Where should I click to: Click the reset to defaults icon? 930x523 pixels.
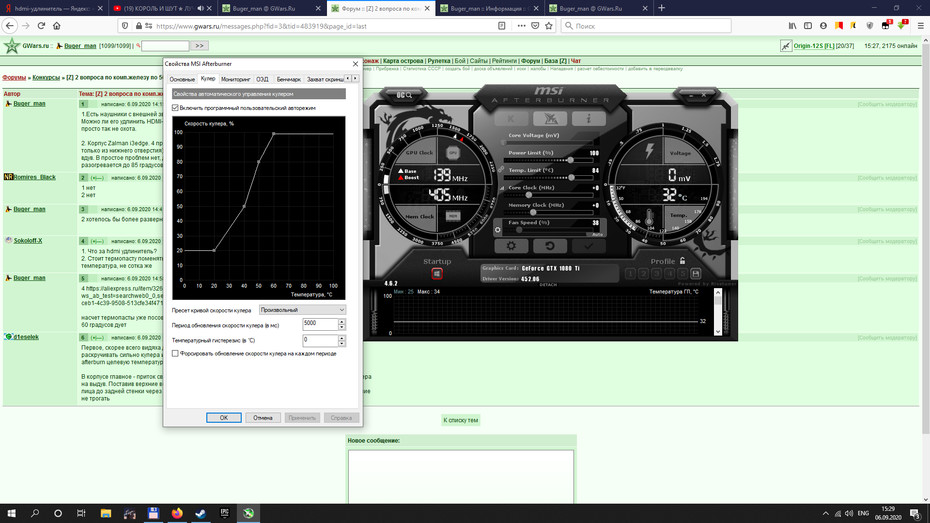[x=550, y=245]
